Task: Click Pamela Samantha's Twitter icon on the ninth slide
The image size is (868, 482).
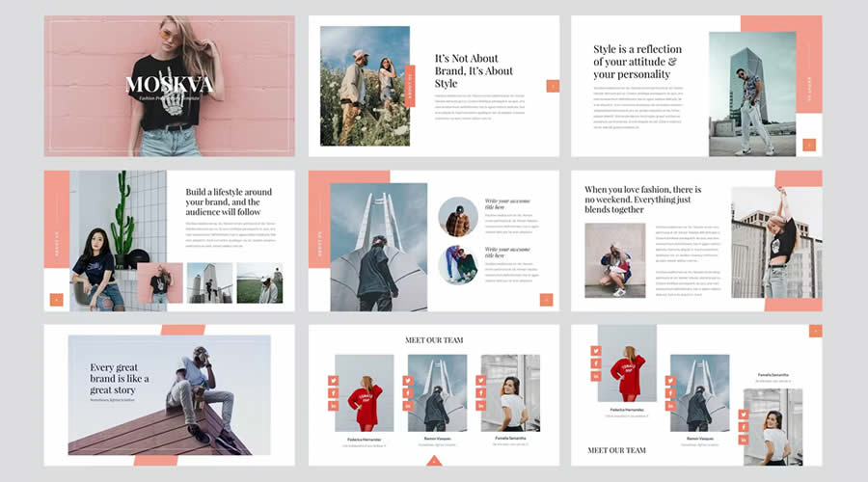Action: (743, 415)
